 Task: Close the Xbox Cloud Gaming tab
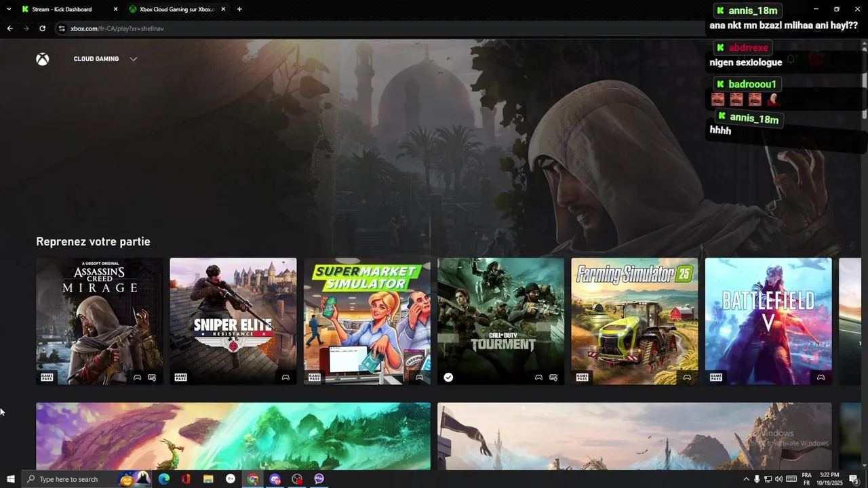pos(223,9)
